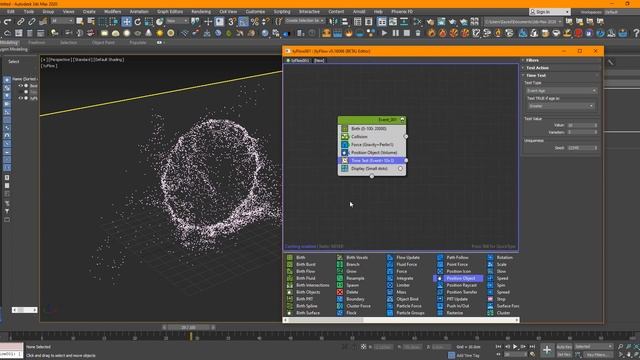Toggle Event_001 enable icon in header
This screenshot has width=640, height=360.
point(402,120)
